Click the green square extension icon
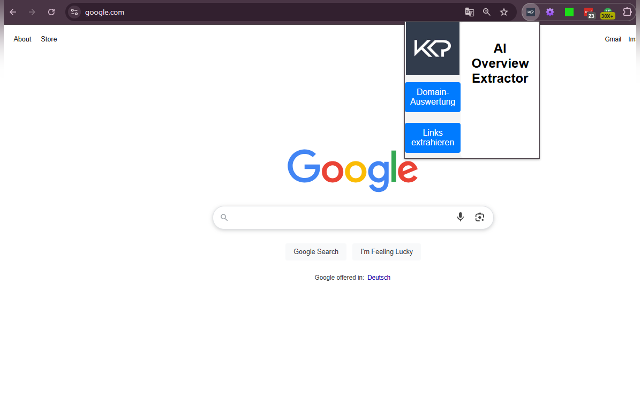This screenshot has width=640, height=400. (x=569, y=12)
